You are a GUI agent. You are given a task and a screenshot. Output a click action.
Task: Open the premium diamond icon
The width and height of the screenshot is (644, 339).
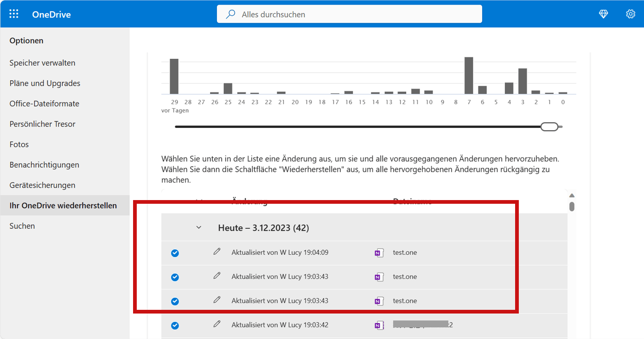click(x=603, y=14)
